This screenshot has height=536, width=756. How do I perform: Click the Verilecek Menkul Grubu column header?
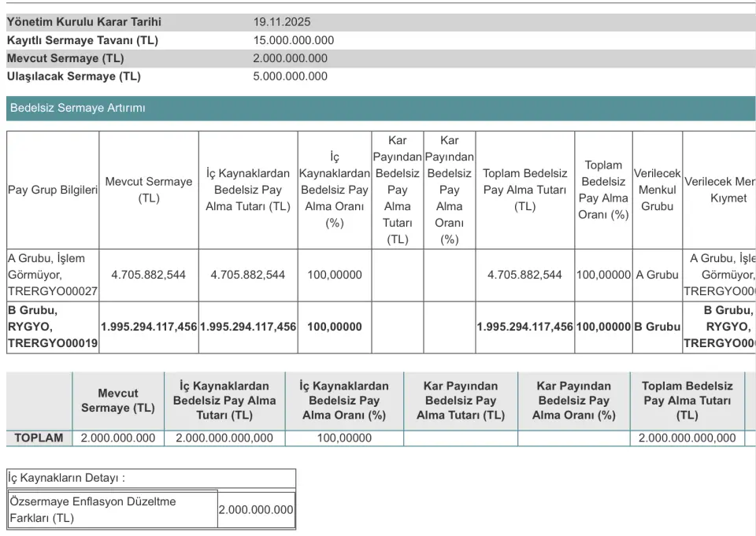coord(657,190)
